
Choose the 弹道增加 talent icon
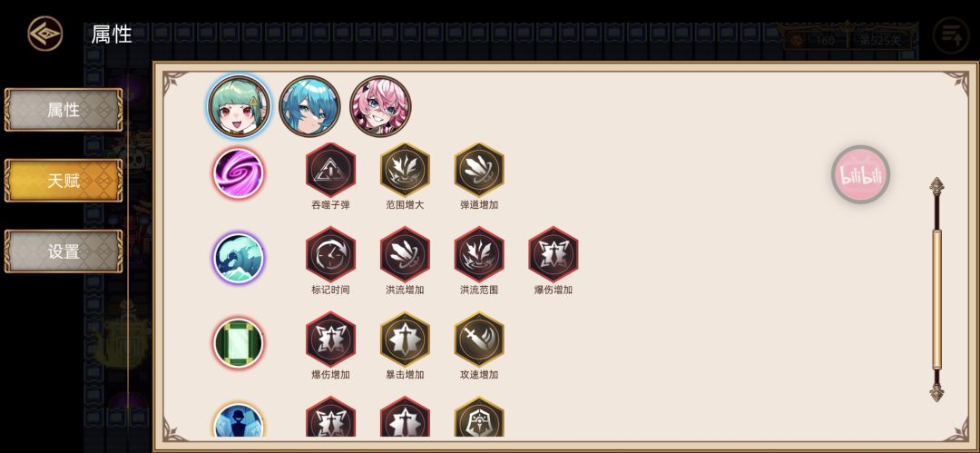pyautogui.click(x=479, y=169)
